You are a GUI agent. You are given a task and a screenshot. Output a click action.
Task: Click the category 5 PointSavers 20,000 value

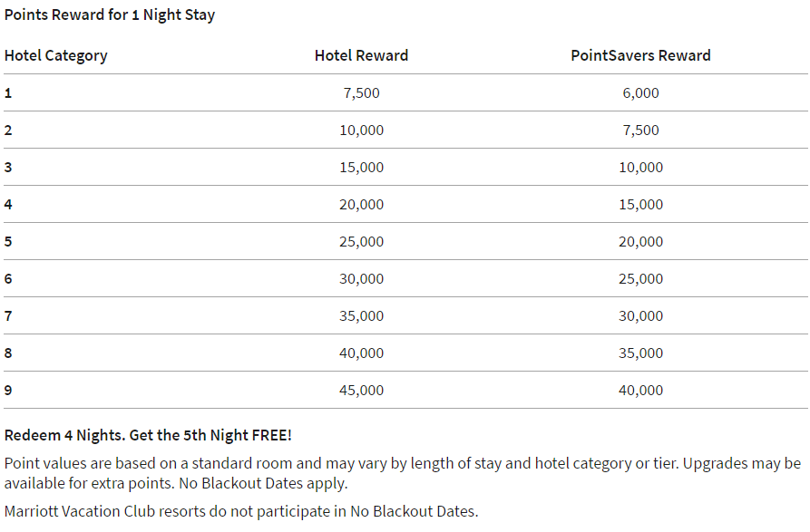(x=640, y=241)
